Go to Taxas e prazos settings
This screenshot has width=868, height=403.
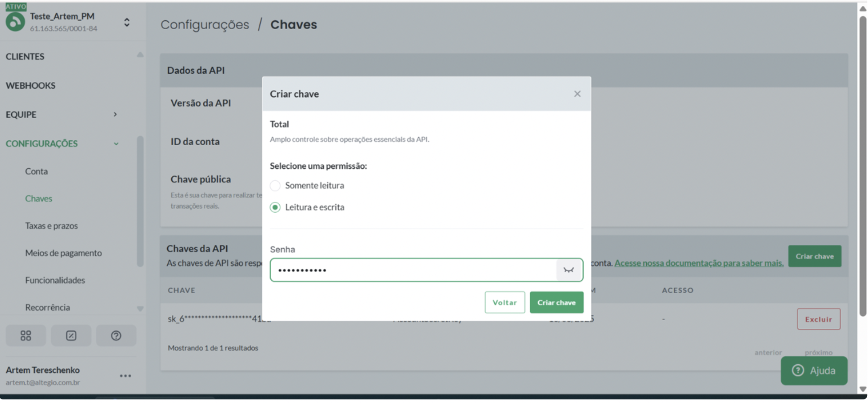[51, 226]
